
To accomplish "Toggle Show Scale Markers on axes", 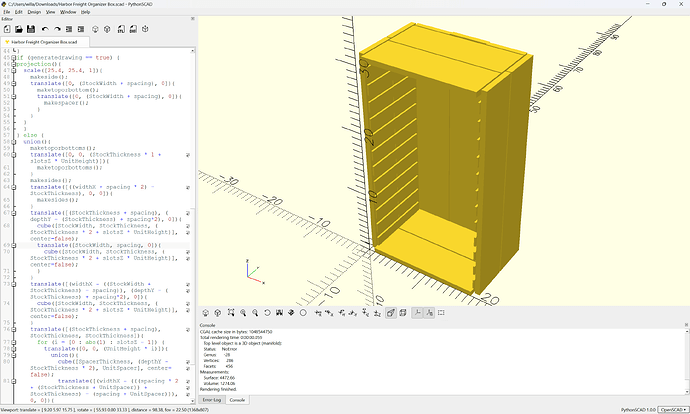I will pos(429,313).
